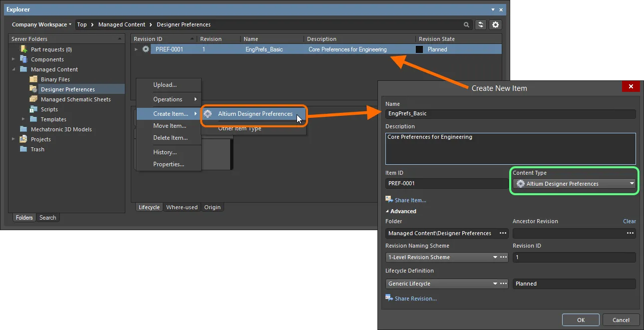Collapse the Managed Content tree node
Screen dimensions: 644x330
[14, 69]
